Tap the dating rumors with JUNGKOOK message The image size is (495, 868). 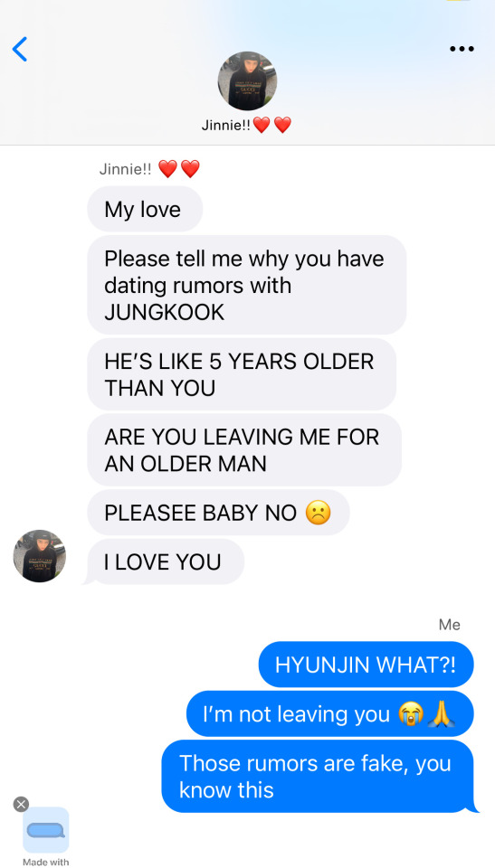coord(247,285)
